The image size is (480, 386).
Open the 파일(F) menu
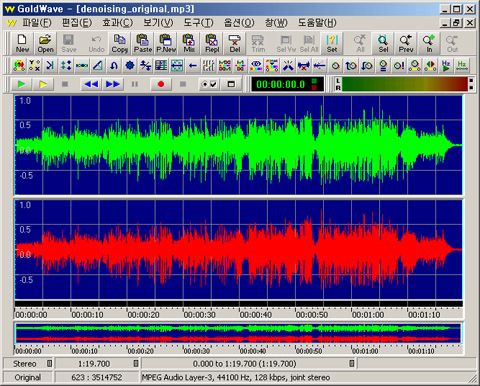(37, 23)
